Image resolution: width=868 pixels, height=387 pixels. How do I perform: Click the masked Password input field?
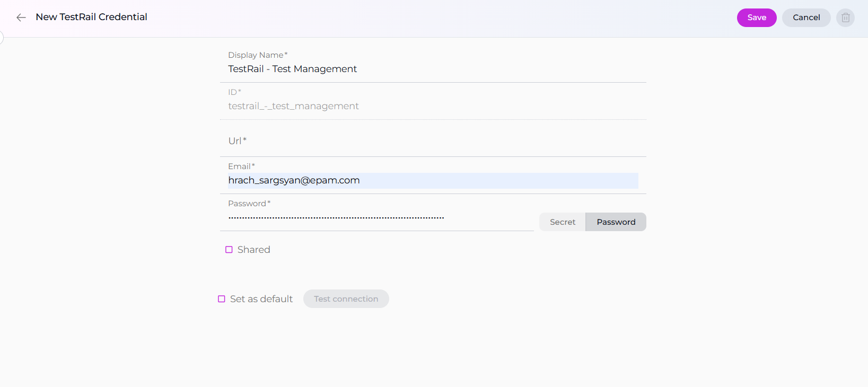[x=376, y=218]
